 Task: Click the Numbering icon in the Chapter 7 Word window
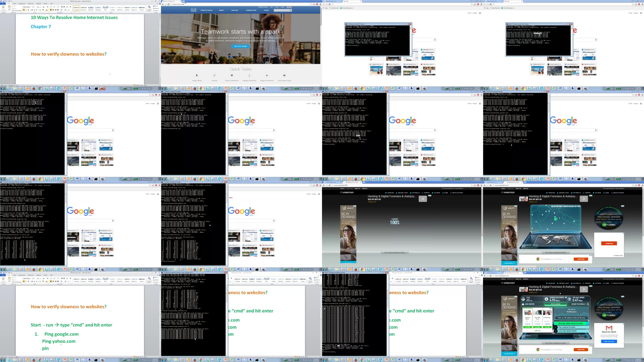(x=55, y=7)
